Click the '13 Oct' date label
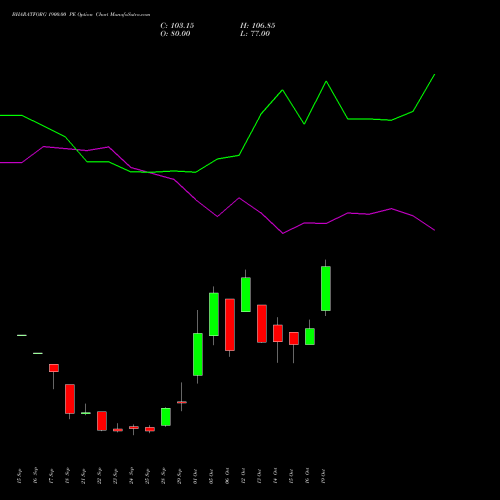The height and width of the screenshot is (500, 500). 259,476
